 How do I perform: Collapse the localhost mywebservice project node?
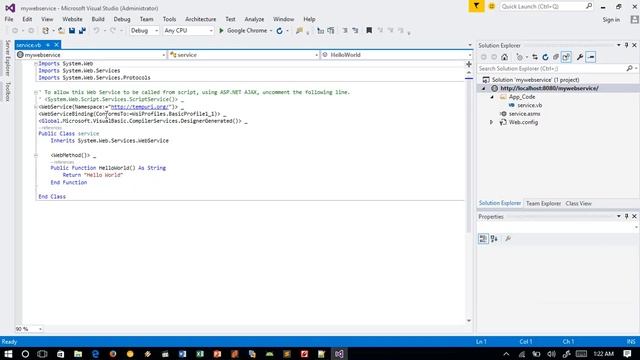(x=484, y=88)
